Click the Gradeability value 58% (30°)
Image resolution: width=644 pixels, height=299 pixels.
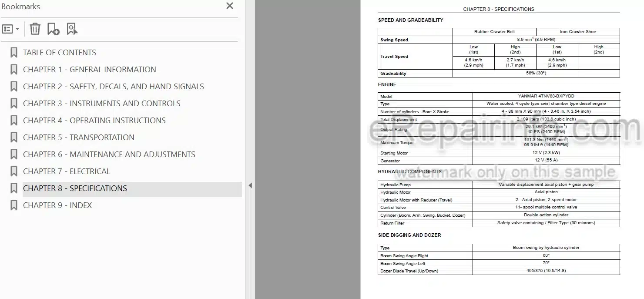click(x=536, y=73)
